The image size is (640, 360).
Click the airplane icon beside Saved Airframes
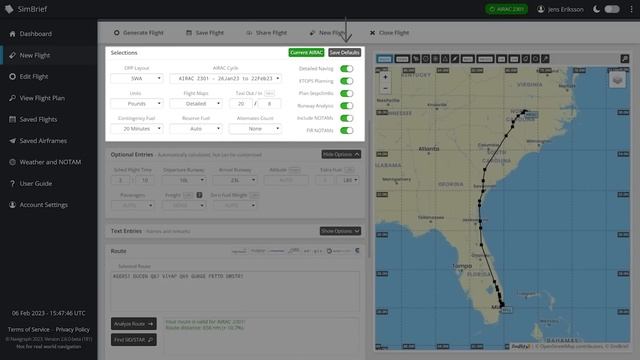[x=12, y=141]
